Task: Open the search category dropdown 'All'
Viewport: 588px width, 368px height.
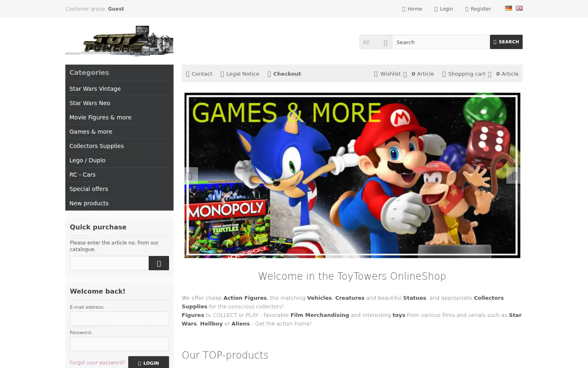Action: 376,42
